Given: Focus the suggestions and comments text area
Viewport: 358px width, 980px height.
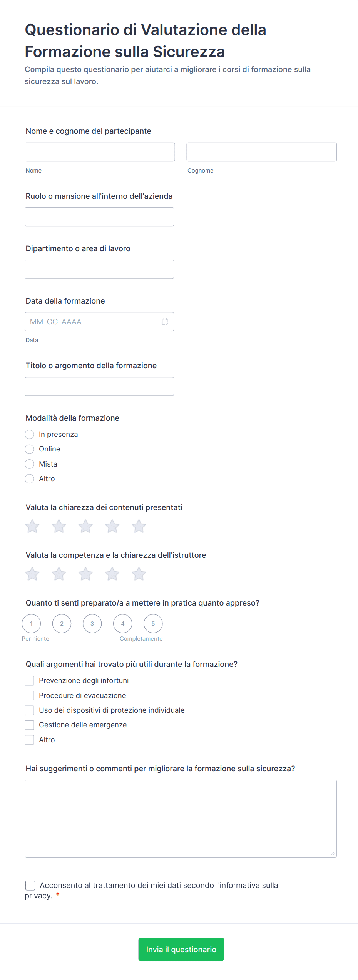Looking at the screenshot, I should [x=181, y=818].
